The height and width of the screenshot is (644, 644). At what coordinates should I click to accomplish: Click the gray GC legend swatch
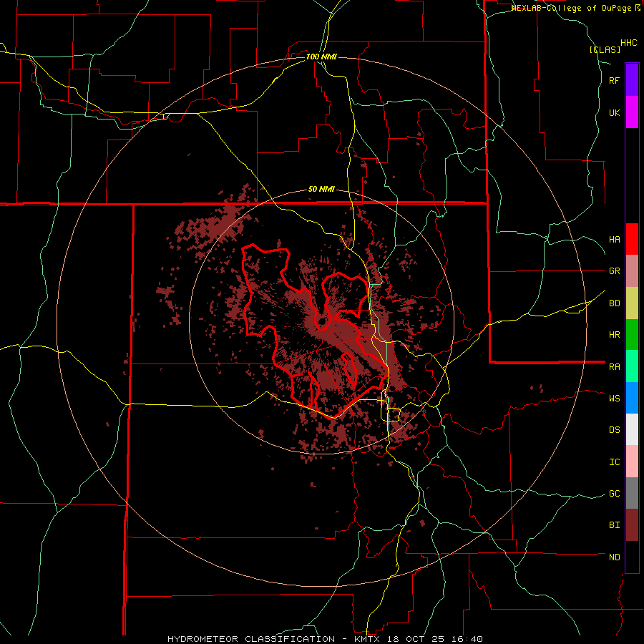tap(632, 493)
